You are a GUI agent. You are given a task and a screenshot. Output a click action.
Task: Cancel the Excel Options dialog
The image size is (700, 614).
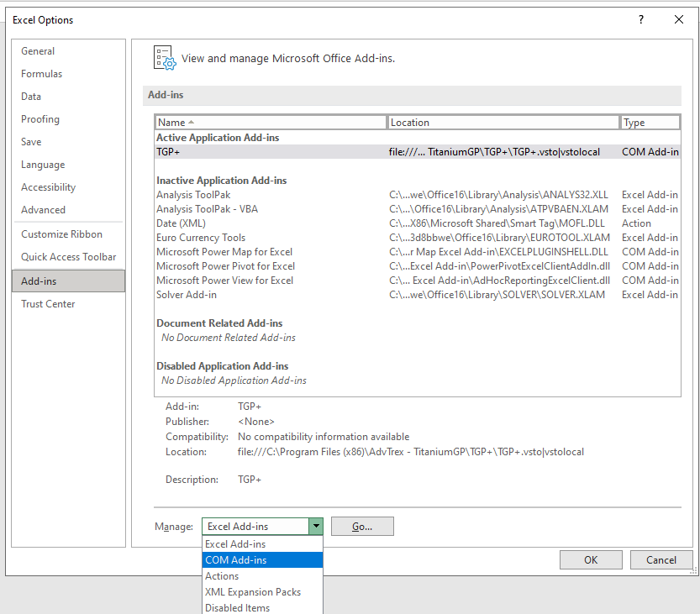[x=661, y=560]
